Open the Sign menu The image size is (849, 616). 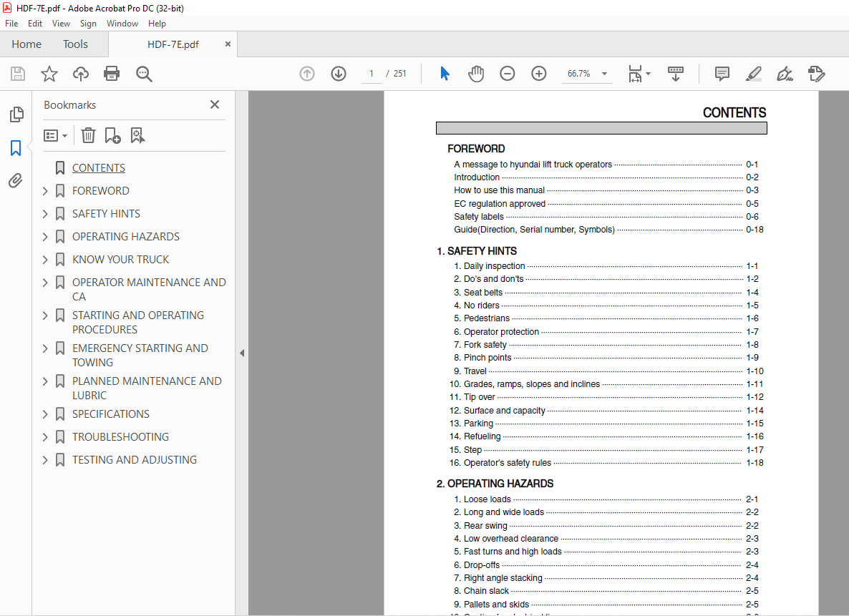tap(88, 24)
